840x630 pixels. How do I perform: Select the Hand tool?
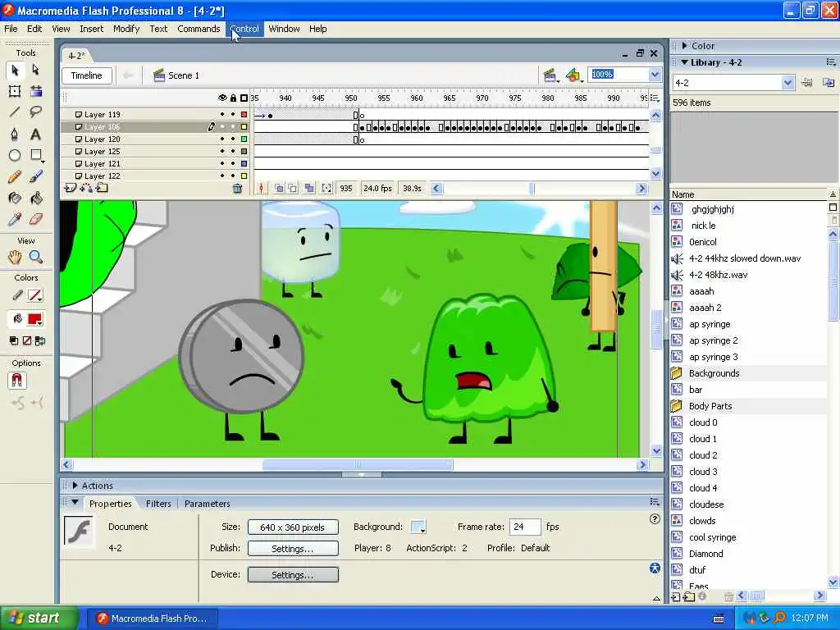(x=15, y=257)
